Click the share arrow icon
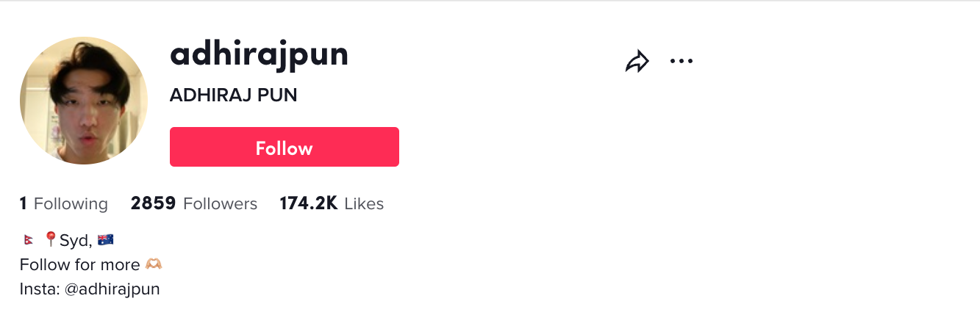Image resolution: width=980 pixels, height=326 pixels. point(637,62)
